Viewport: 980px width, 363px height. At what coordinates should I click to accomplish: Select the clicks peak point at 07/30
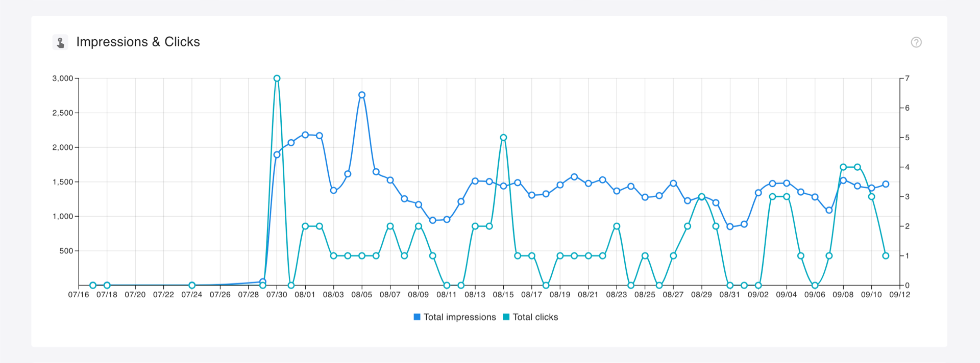(x=277, y=79)
